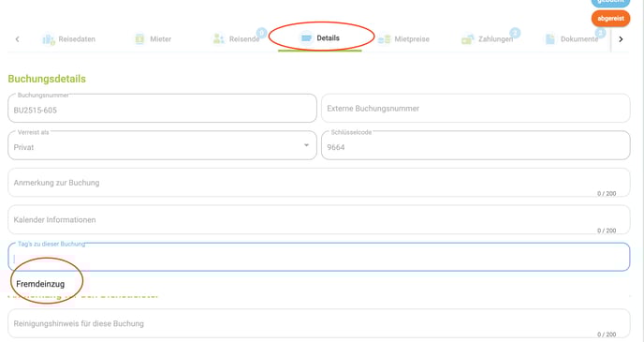Click the Dokumente count badge
This screenshot has height=342, width=644.
(600, 33)
